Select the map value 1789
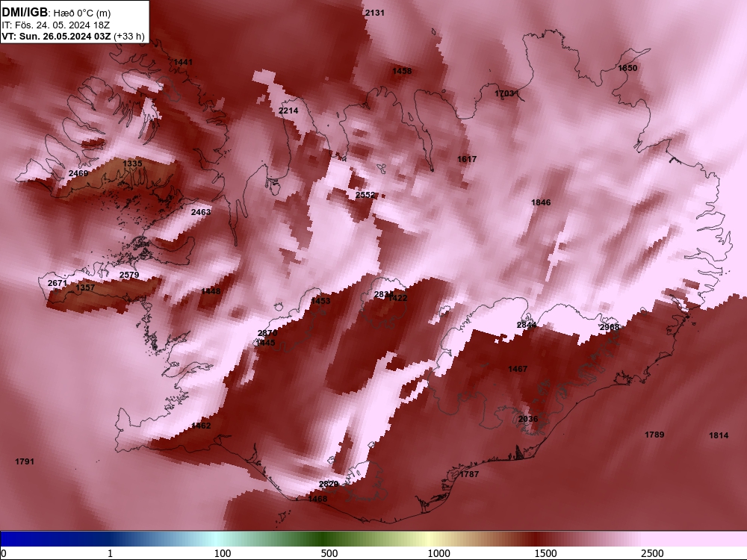The width and height of the screenshot is (747, 560). 654,435
